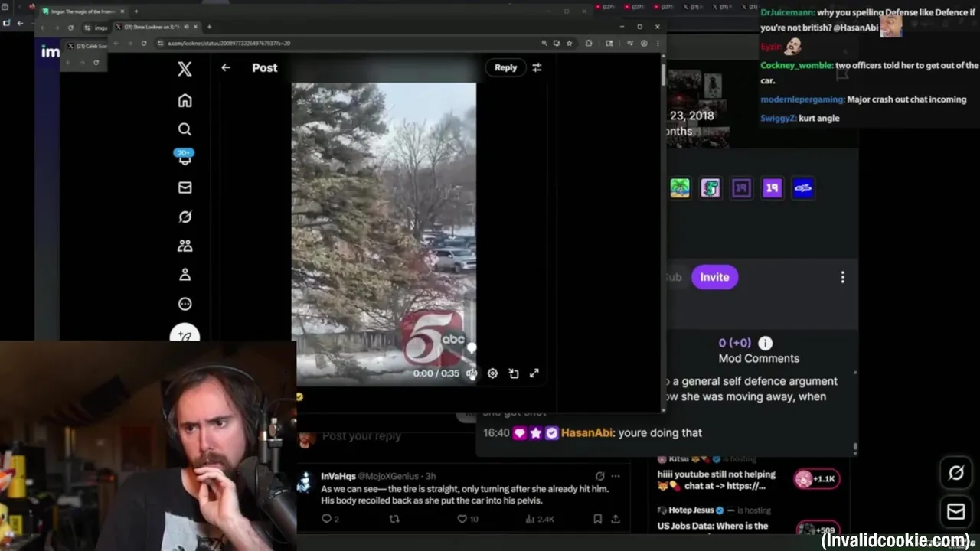
Task: Open video settings gear icon
Action: pyautogui.click(x=492, y=373)
